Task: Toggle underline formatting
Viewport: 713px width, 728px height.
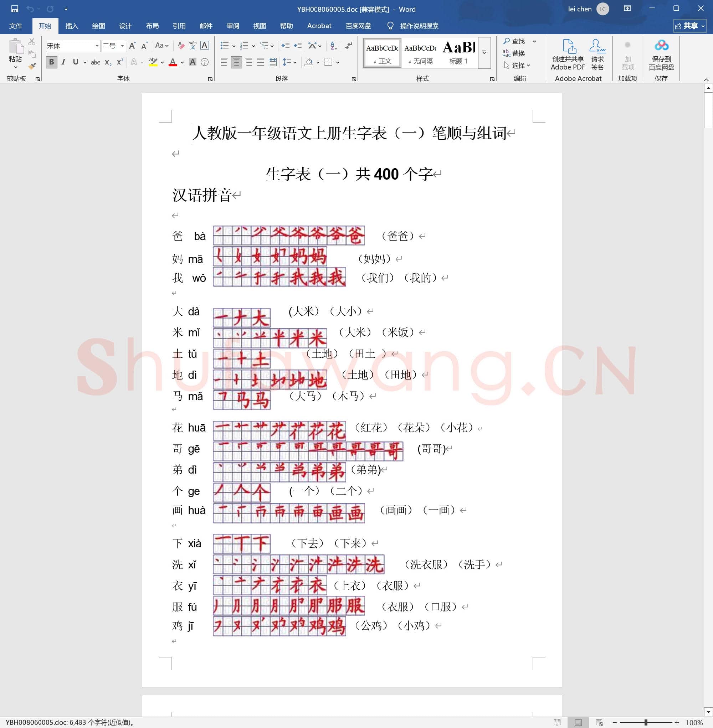Action: tap(76, 62)
